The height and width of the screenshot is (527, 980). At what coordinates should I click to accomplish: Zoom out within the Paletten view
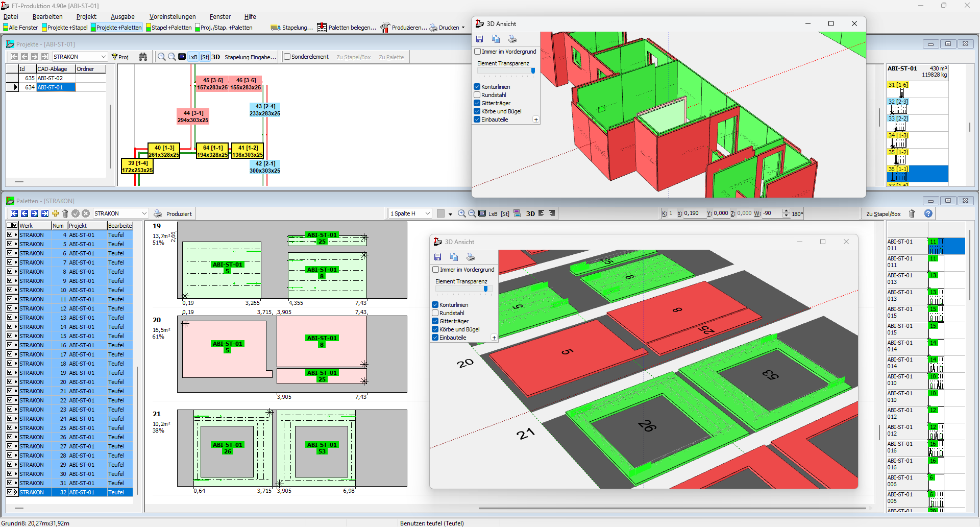[472, 213]
